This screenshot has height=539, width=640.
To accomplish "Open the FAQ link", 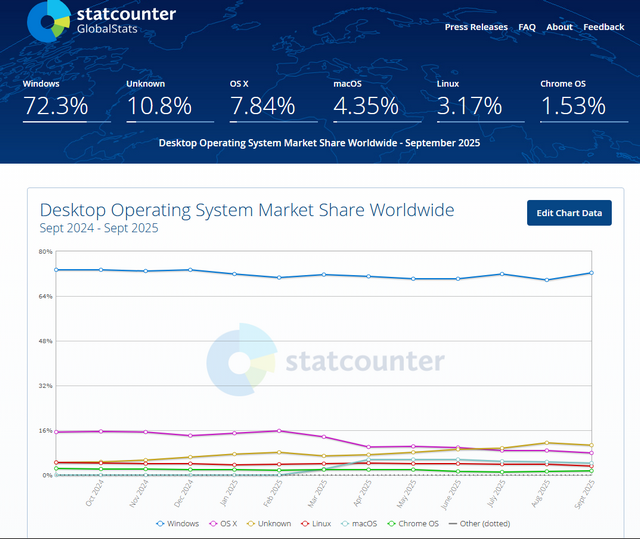I will point(527,27).
